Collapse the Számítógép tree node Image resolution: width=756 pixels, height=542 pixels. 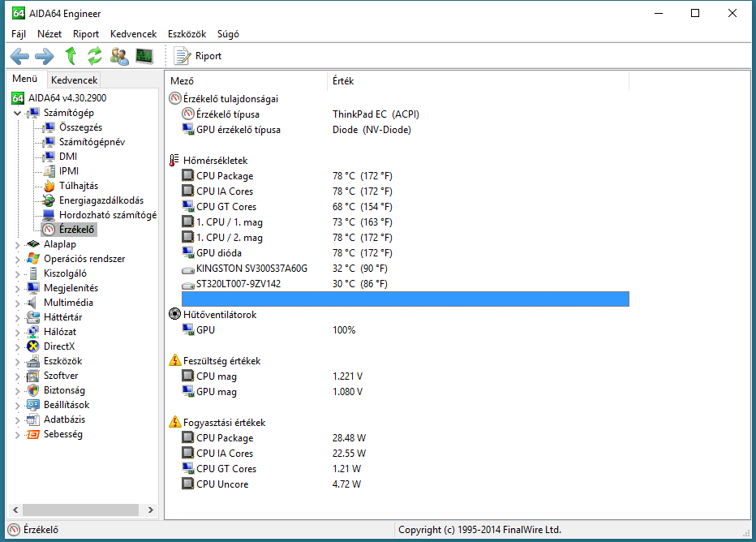click(18, 113)
